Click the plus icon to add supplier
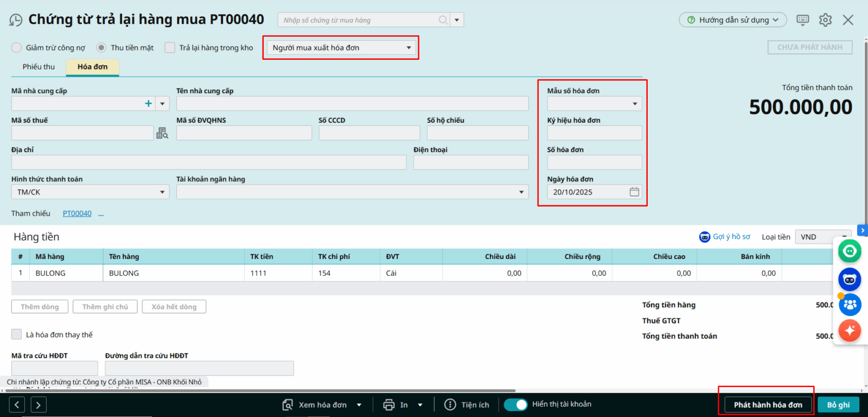The width and height of the screenshot is (868, 417). pyautogui.click(x=148, y=104)
